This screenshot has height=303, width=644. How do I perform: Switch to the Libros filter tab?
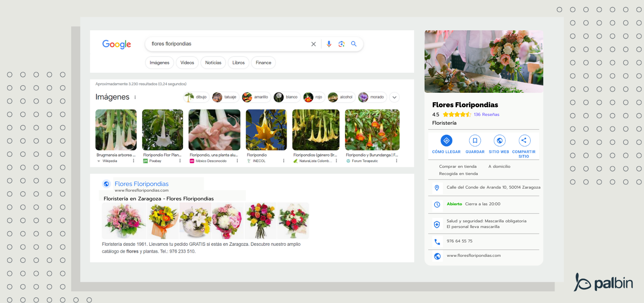238,62
